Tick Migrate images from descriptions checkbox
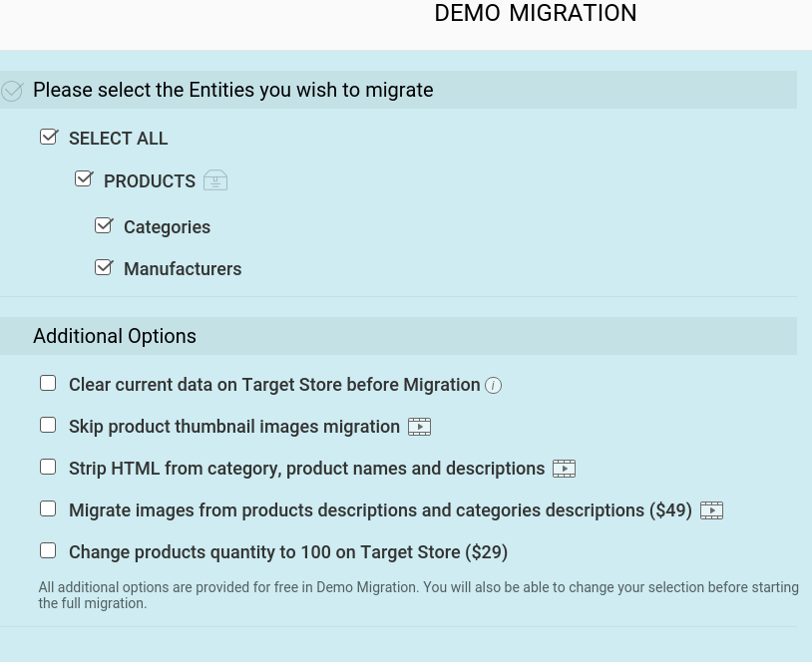Viewport: 812px width, 665px height. coord(48,508)
